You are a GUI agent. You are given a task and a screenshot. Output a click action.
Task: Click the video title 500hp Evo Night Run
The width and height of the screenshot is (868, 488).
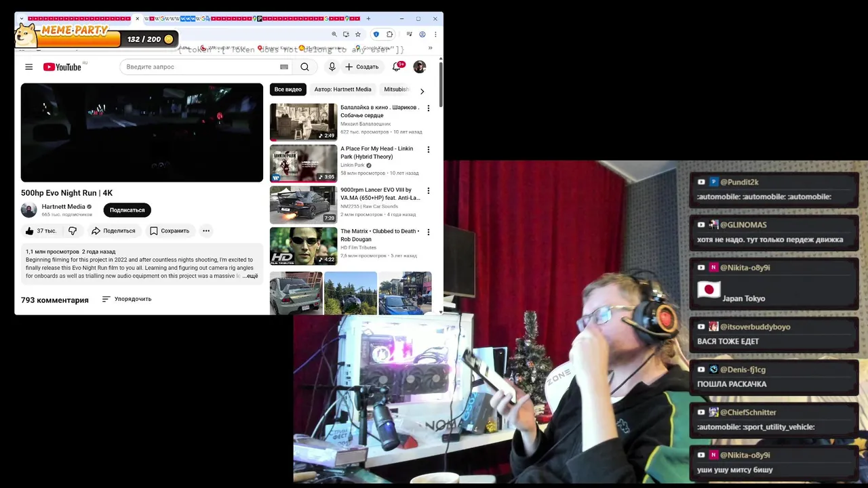coord(66,193)
